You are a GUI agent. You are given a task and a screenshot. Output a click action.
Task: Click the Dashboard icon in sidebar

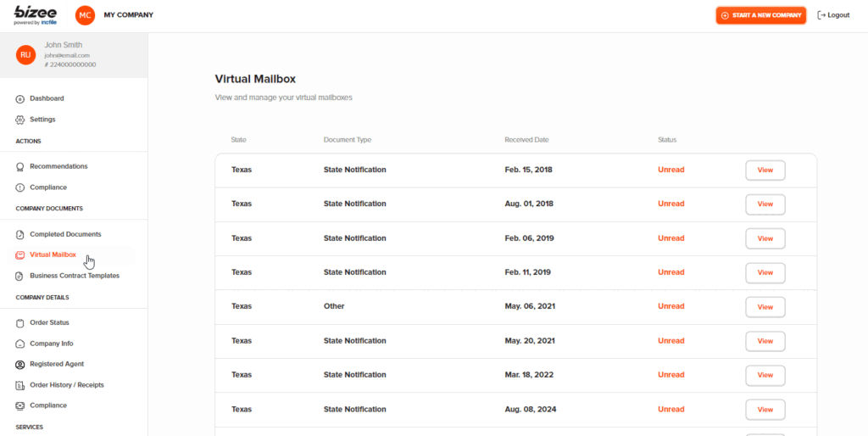(x=20, y=99)
